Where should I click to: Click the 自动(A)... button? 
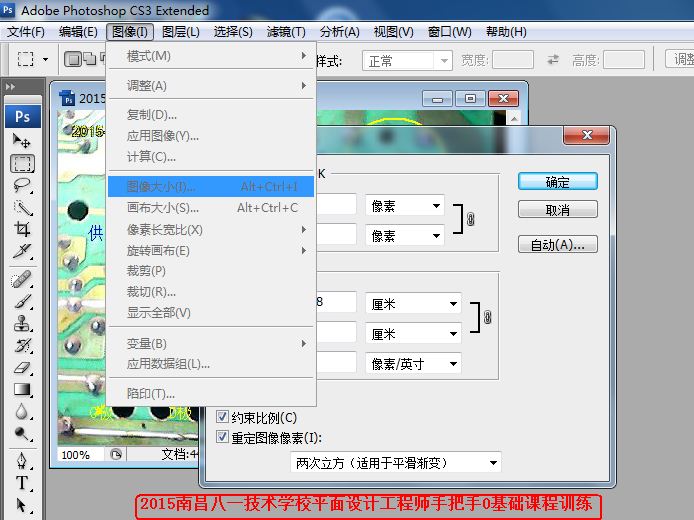click(558, 244)
